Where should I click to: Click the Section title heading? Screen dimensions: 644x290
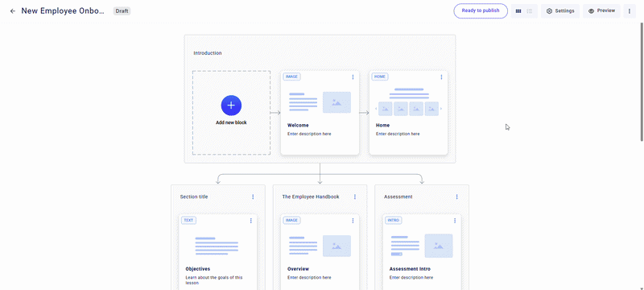click(194, 197)
